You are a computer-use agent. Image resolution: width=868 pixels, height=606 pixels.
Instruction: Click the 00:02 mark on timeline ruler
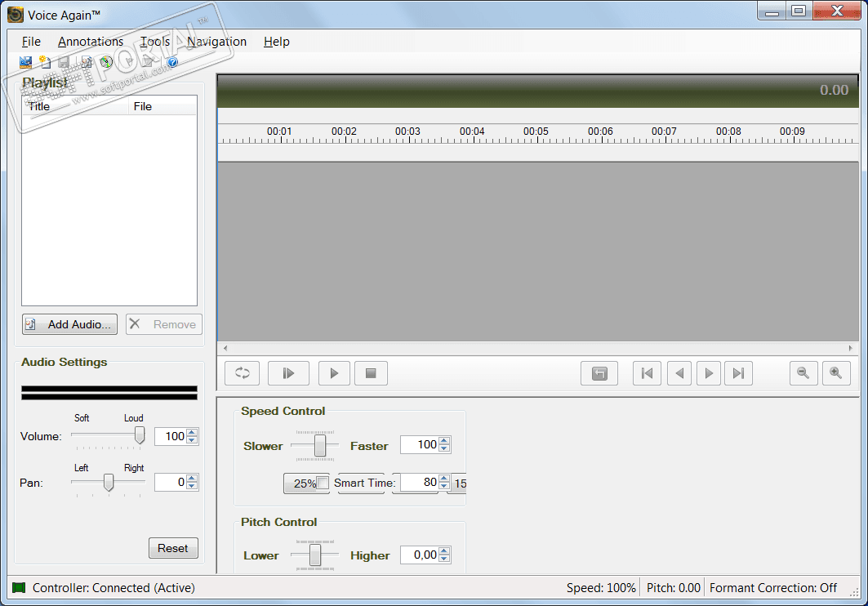pyautogui.click(x=344, y=131)
